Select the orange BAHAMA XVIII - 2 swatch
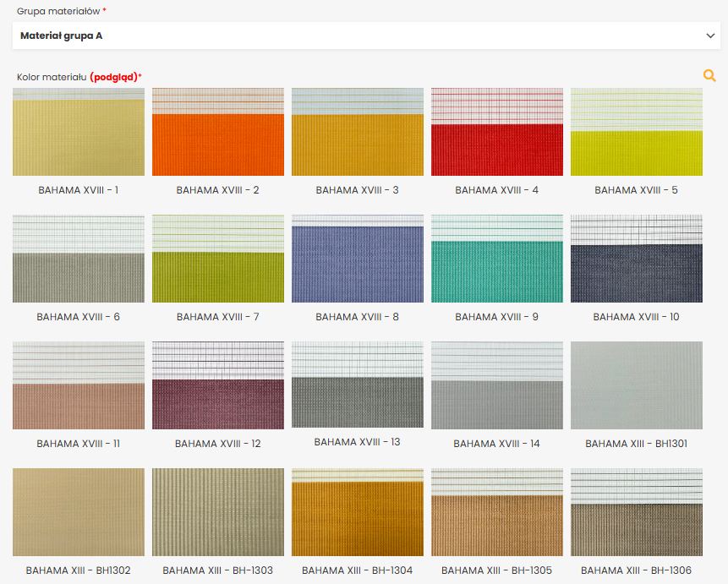This screenshot has width=728, height=584. [x=218, y=132]
